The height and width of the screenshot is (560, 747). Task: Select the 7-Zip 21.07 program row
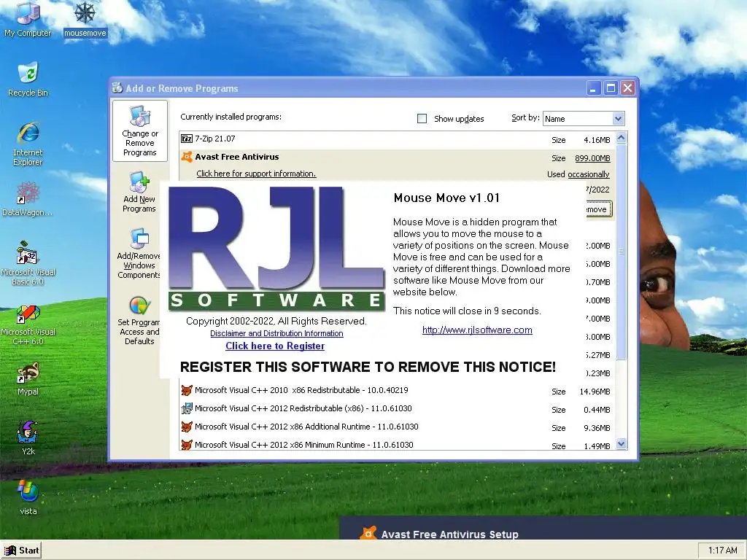click(x=397, y=139)
